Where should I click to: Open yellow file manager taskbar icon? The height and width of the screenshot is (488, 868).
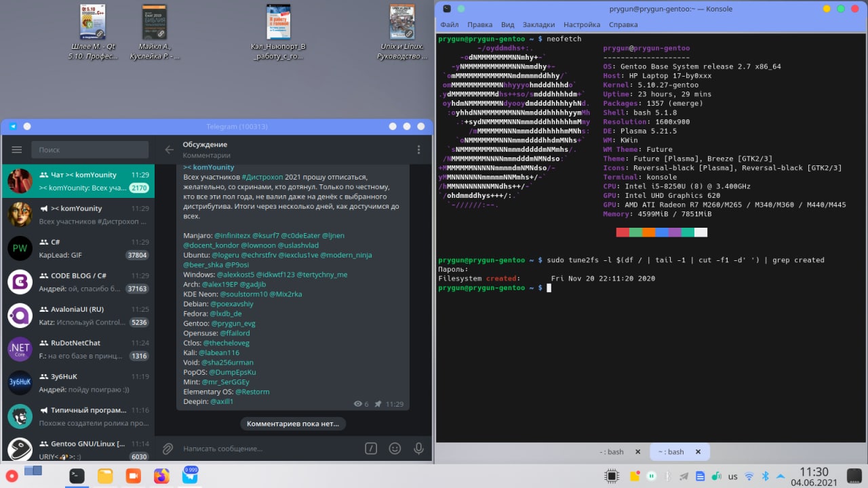[x=105, y=476]
